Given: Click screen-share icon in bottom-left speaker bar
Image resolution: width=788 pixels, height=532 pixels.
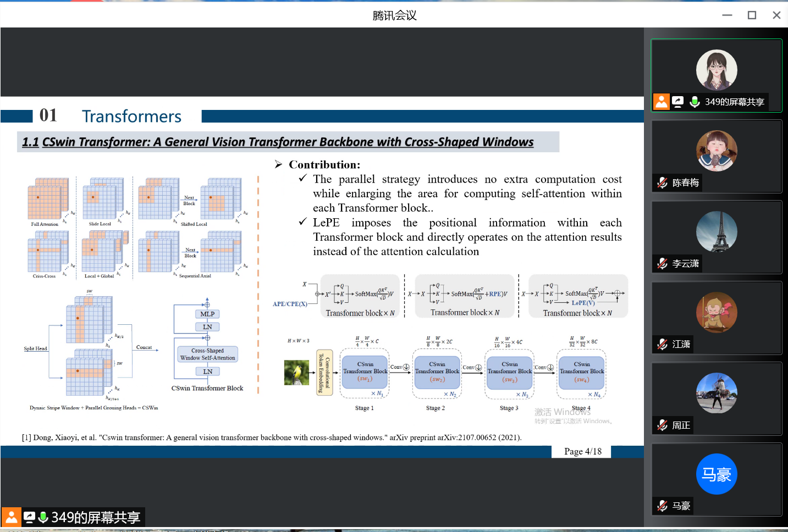Looking at the screenshot, I should [x=30, y=517].
